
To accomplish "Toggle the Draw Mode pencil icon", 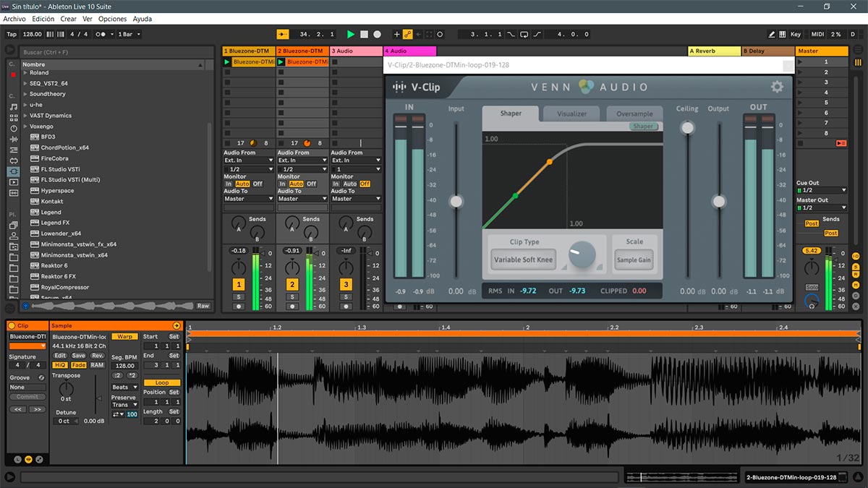I will (773, 34).
